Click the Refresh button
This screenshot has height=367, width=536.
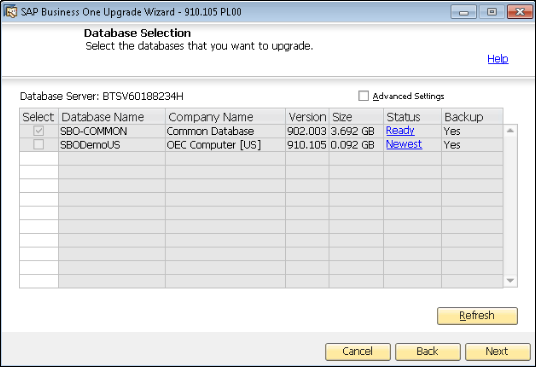[477, 316]
